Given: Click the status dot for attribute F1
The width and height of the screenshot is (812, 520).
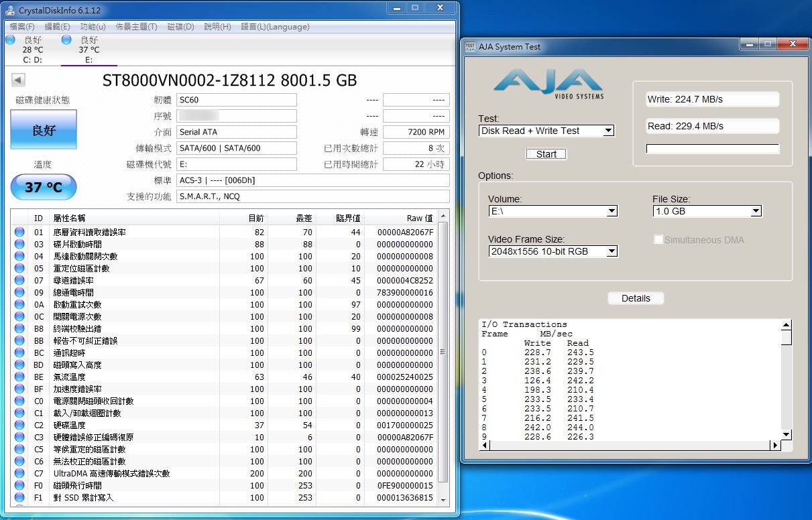Looking at the screenshot, I should click(x=19, y=497).
